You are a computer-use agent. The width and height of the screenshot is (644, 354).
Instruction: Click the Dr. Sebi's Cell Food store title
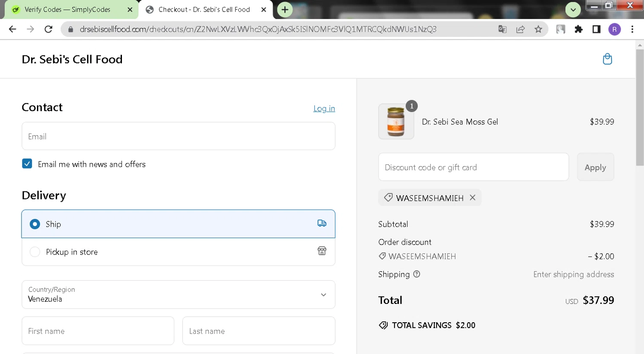pyautogui.click(x=72, y=59)
